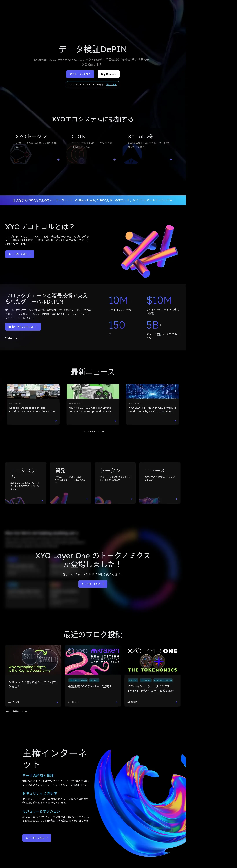237x868 pixels.
Task: Click the エコシステム card title
Action: 23,473
